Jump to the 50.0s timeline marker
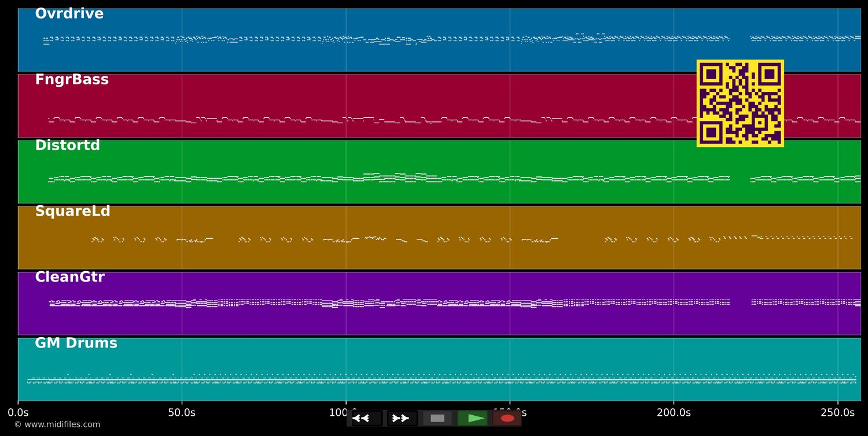 [x=182, y=413]
